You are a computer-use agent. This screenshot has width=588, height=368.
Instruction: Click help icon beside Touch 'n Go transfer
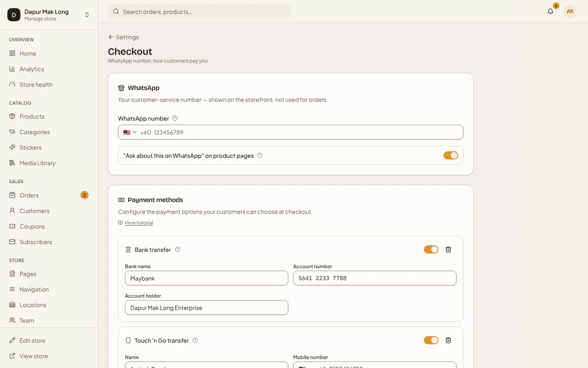tap(195, 340)
